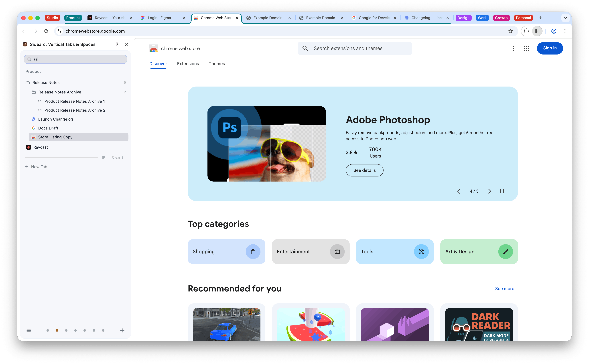Bookmark this page with star icon

(510, 31)
